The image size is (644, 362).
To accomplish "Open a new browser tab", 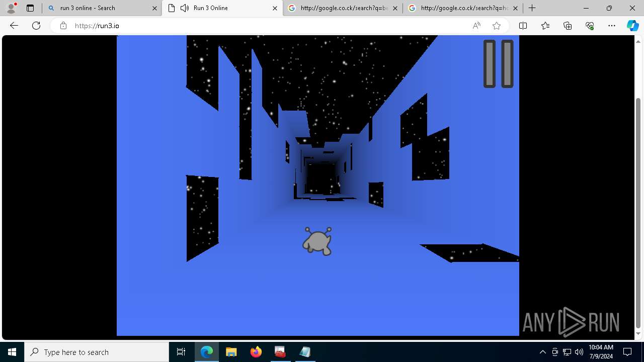I will 532,8.
